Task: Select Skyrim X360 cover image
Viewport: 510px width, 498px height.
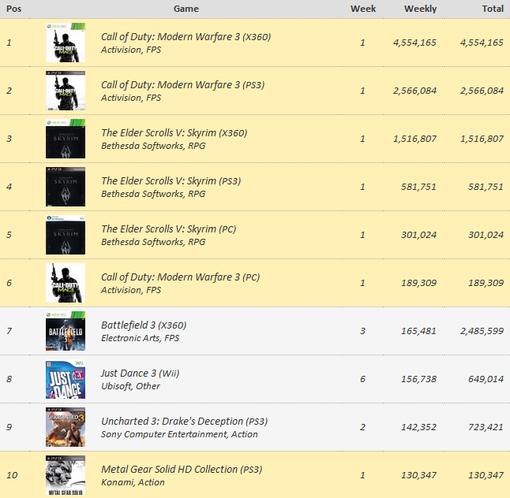Action: [x=65, y=139]
